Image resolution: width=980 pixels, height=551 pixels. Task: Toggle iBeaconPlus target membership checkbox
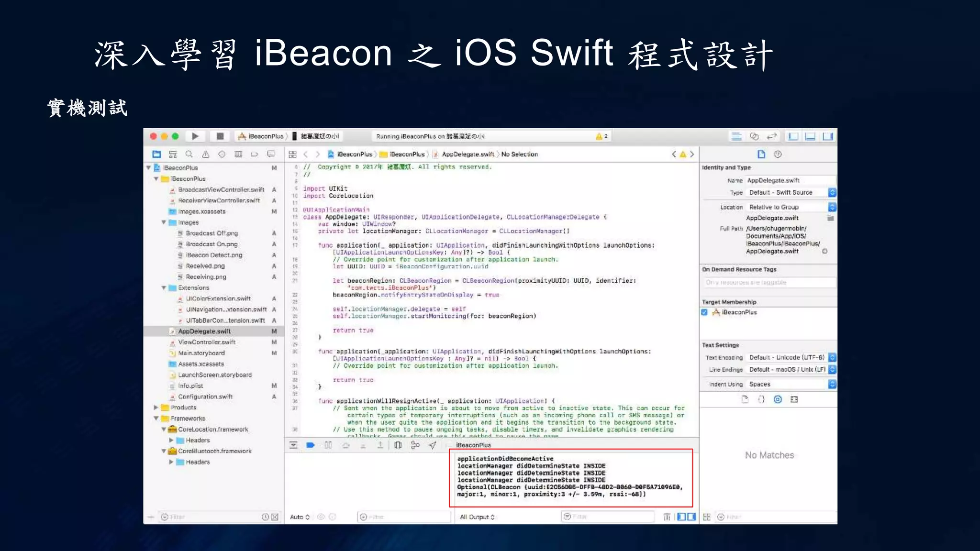click(704, 312)
